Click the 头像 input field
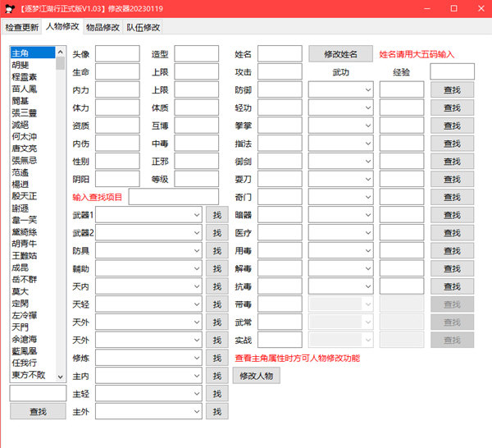492x448 pixels. pos(117,53)
